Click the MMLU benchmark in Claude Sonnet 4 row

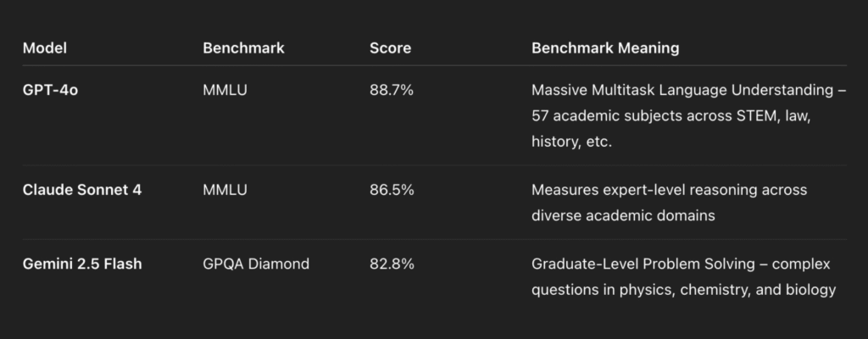[x=225, y=190]
